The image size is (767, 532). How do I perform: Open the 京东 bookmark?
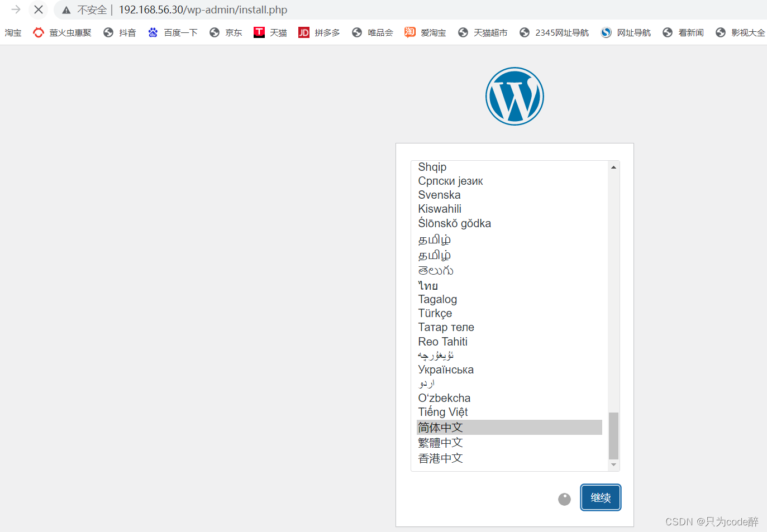click(x=226, y=33)
